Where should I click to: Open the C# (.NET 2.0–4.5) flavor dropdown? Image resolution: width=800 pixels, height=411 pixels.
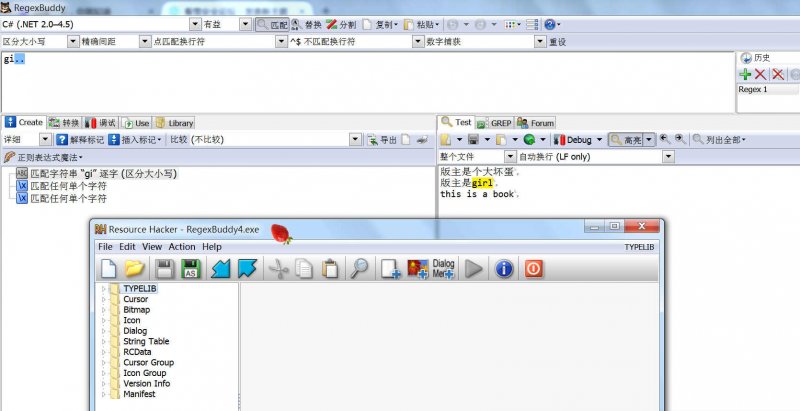(x=195, y=24)
